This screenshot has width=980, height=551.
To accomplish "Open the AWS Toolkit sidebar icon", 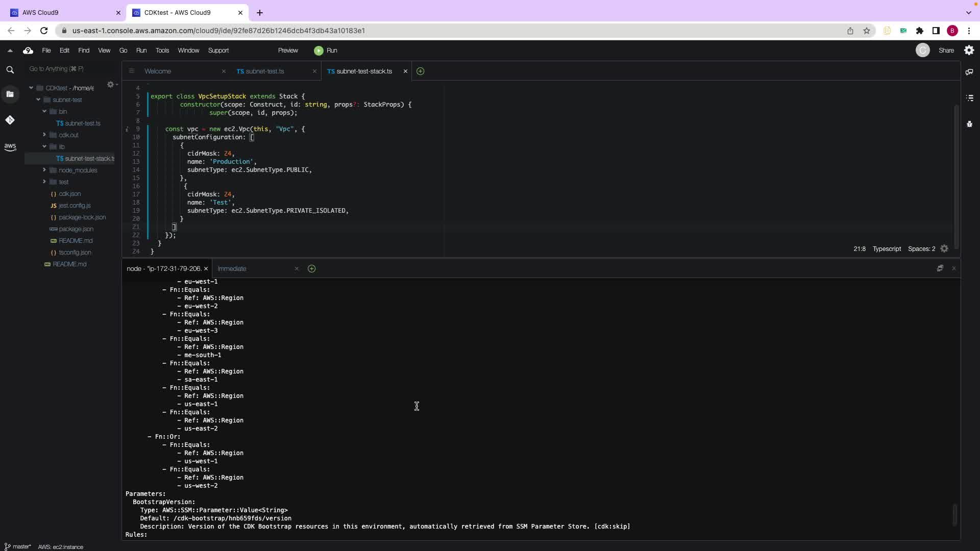I will tap(10, 147).
